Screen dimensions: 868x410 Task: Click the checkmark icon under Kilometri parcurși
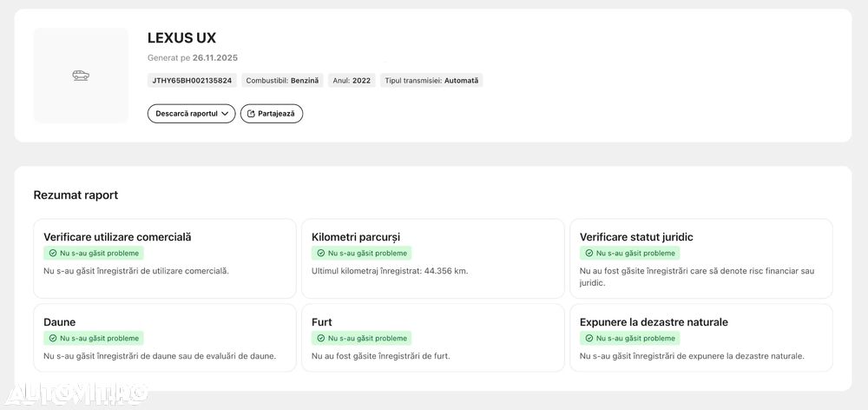point(321,254)
